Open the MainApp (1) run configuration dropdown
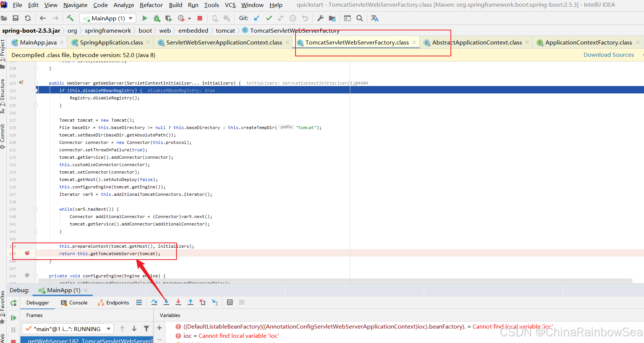This screenshot has width=644, height=343. click(108, 18)
